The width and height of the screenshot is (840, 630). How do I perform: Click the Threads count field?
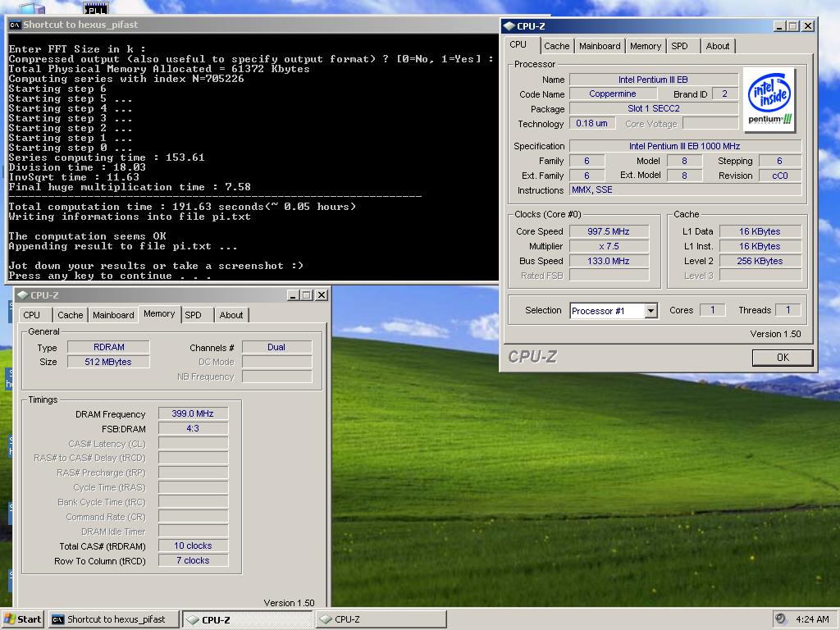tap(787, 309)
